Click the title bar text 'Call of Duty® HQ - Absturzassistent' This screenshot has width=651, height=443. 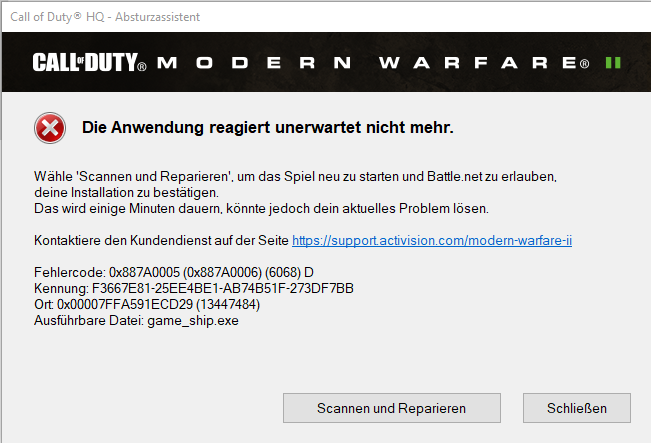point(105,17)
